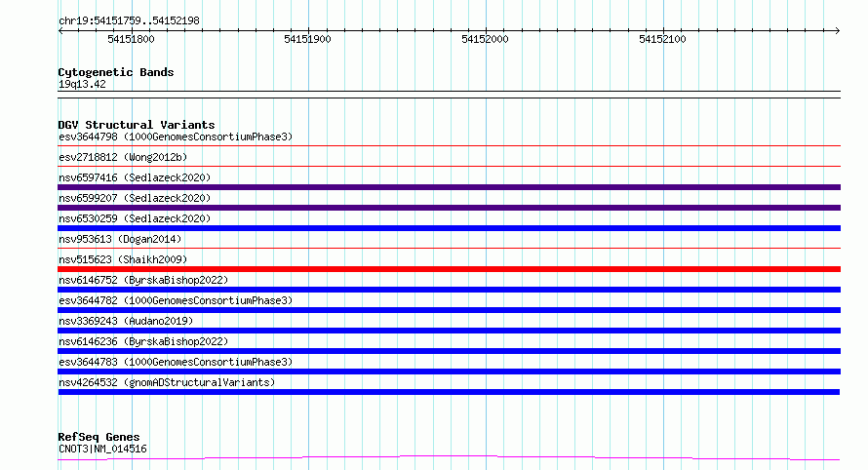Click the Cytogenetic Bands track title

click(116, 72)
